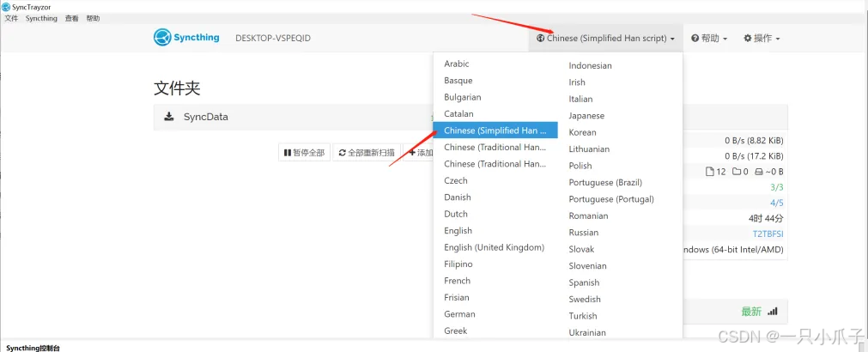Select Portuguese (Brazil) language
868x352 pixels.
point(620,182)
